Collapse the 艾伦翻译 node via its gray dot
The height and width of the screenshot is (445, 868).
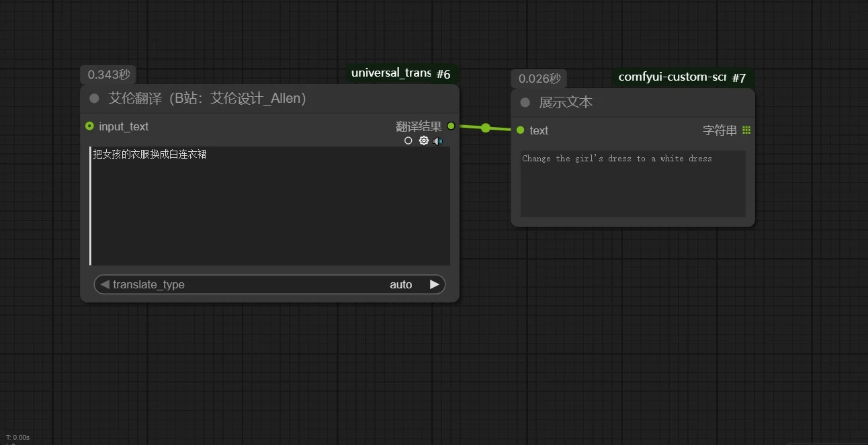coord(94,99)
